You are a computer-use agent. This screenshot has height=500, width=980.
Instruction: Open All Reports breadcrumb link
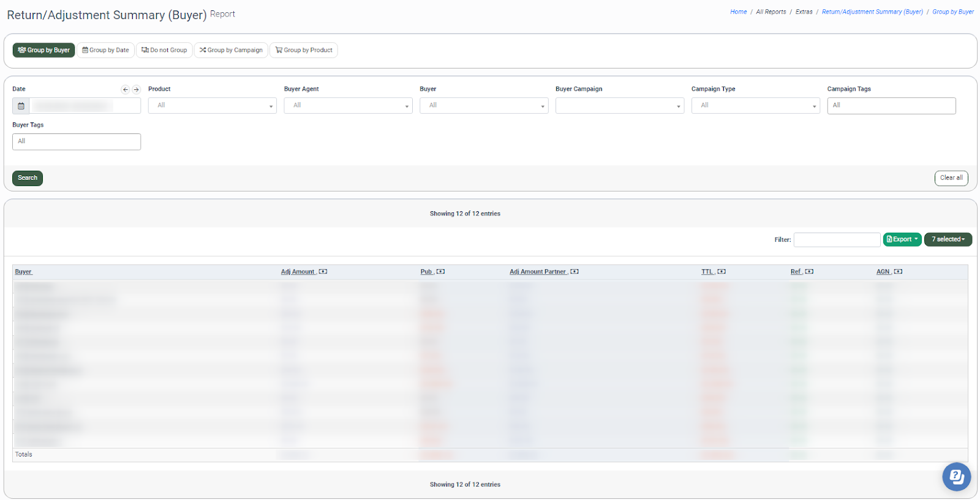coord(771,12)
